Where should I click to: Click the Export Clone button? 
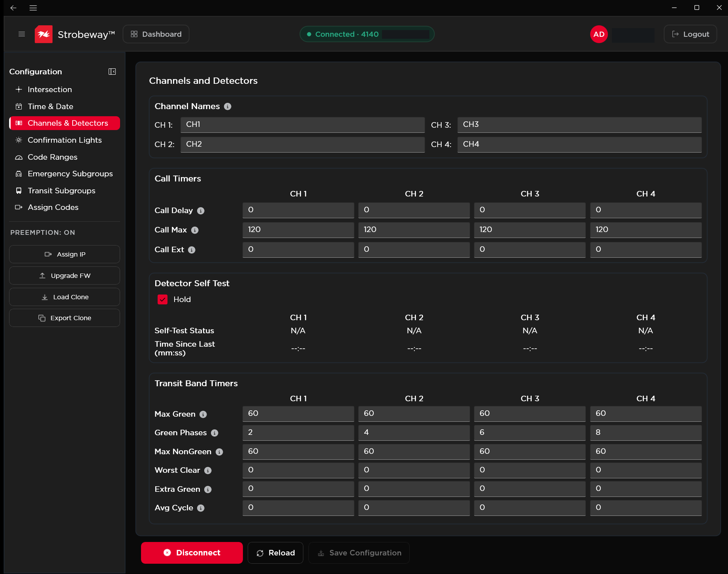(x=64, y=318)
